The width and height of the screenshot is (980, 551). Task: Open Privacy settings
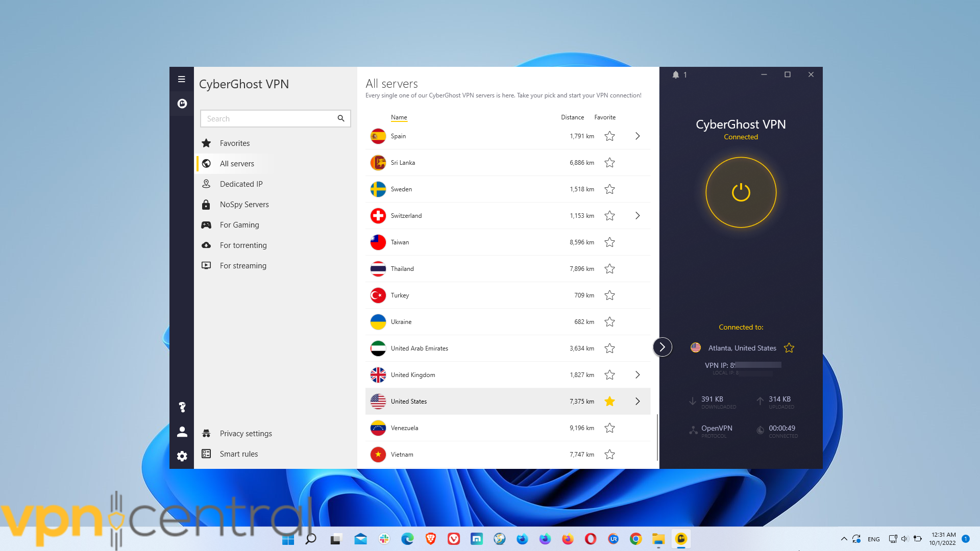pyautogui.click(x=246, y=434)
